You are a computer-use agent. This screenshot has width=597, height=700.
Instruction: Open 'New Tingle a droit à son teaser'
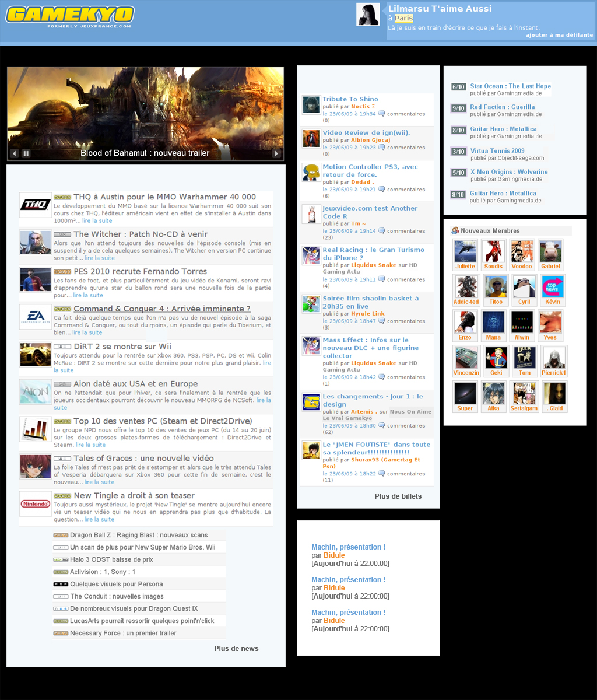coord(134,495)
